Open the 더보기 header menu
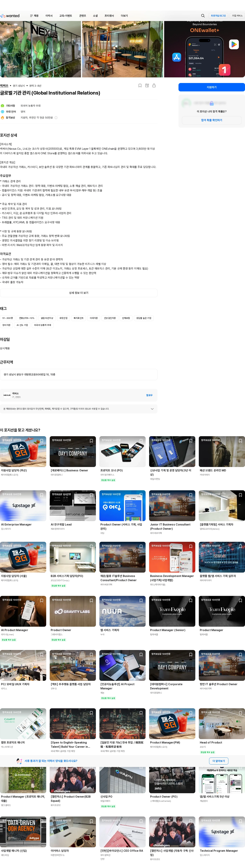 [124, 16]
